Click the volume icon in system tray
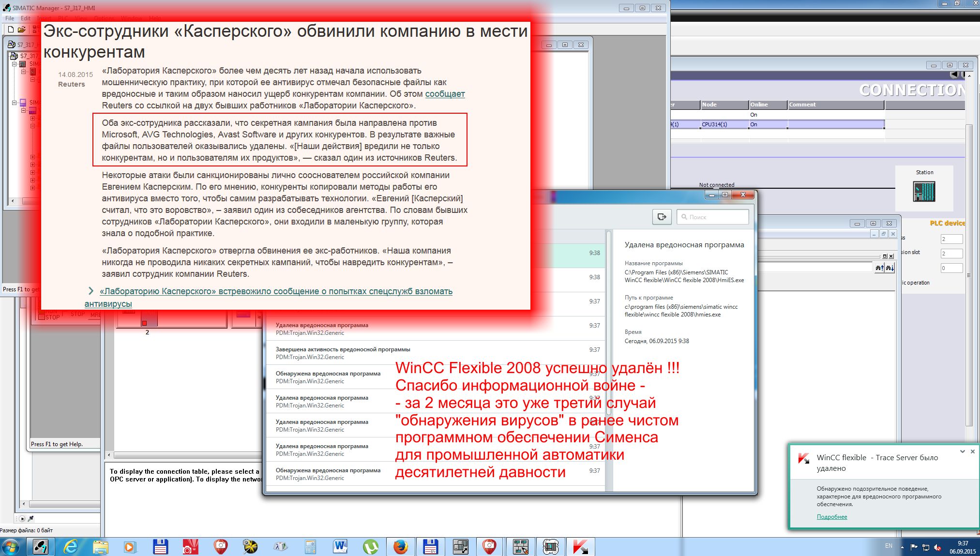 [937, 547]
